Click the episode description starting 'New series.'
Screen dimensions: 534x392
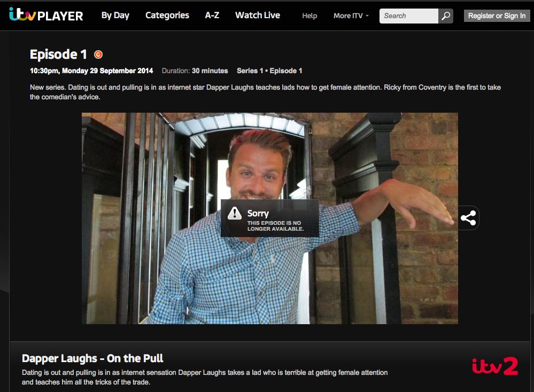[265, 92]
